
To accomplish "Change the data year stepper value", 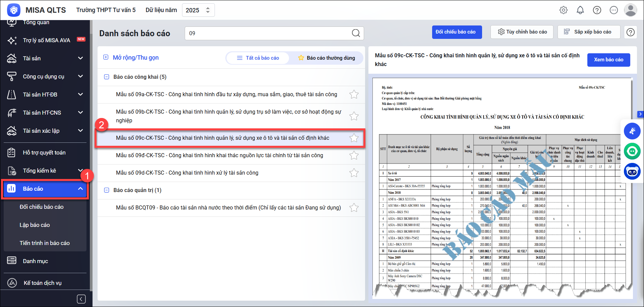I will (208, 10).
